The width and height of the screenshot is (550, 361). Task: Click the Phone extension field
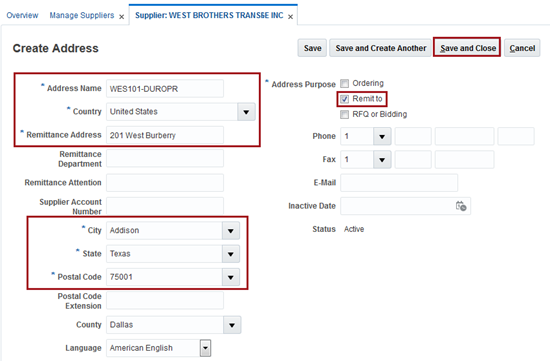click(x=516, y=136)
